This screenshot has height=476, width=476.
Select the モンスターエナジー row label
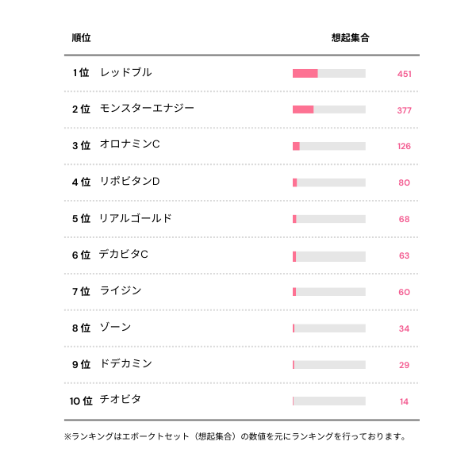pyautogui.click(x=147, y=109)
